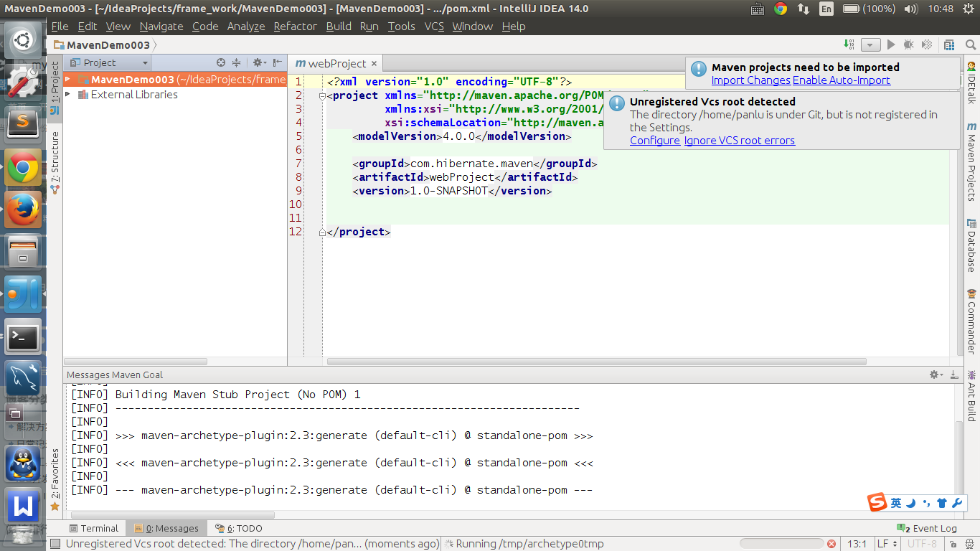Open the VCS menu
Screen dimensions: 980x551
click(434, 26)
